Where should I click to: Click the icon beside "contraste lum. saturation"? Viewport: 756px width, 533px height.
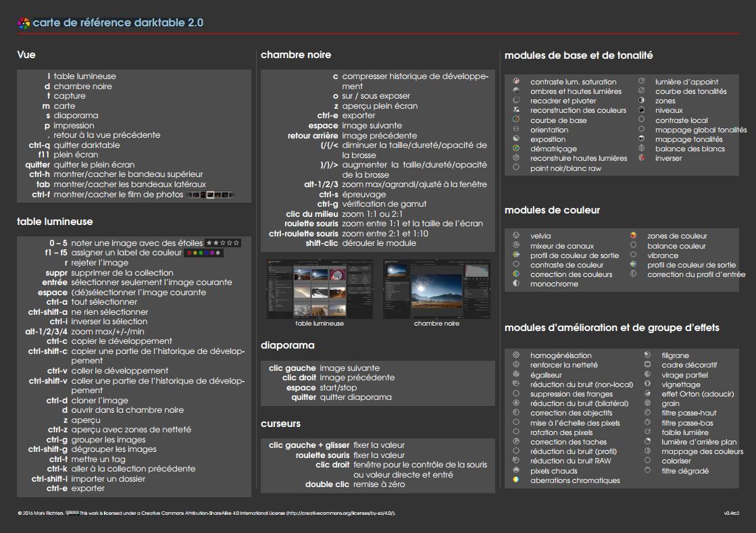click(516, 82)
